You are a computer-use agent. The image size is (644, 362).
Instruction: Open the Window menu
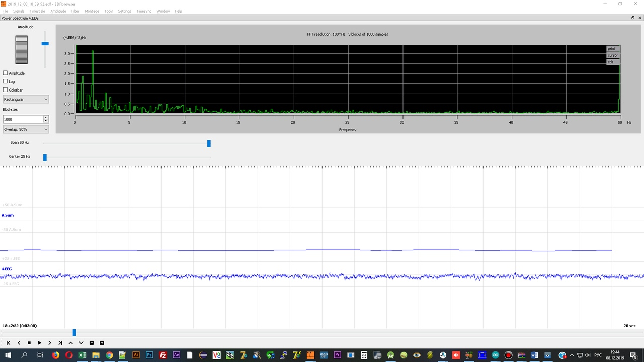click(x=163, y=11)
